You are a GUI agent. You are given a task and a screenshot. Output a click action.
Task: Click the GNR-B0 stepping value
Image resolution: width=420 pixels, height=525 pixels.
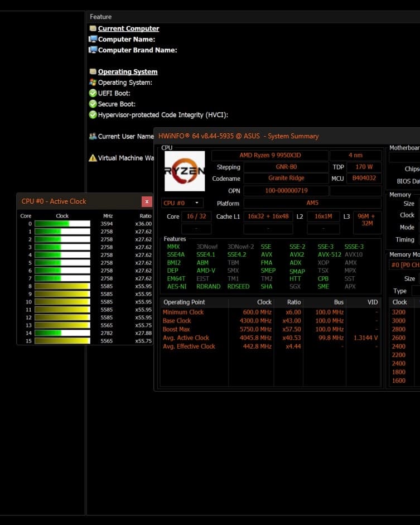[286, 167]
